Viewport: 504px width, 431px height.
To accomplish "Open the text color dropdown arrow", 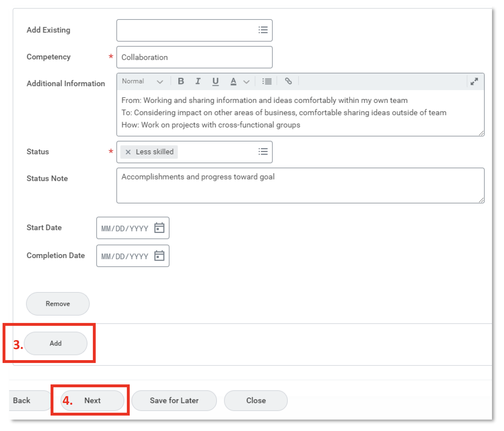I will click(246, 81).
